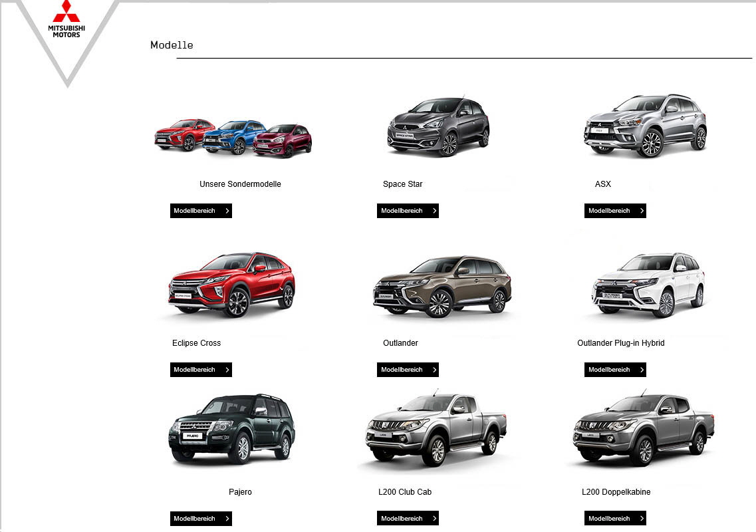Open Modellbereich for Eclipse Cross
Image resolution: width=756 pixels, height=532 pixels.
point(201,370)
